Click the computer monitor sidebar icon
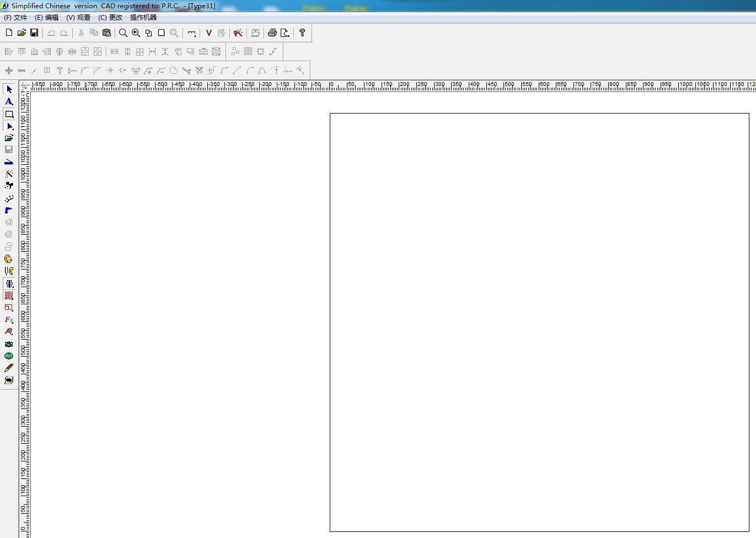 pyautogui.click(x=9, y=380)
